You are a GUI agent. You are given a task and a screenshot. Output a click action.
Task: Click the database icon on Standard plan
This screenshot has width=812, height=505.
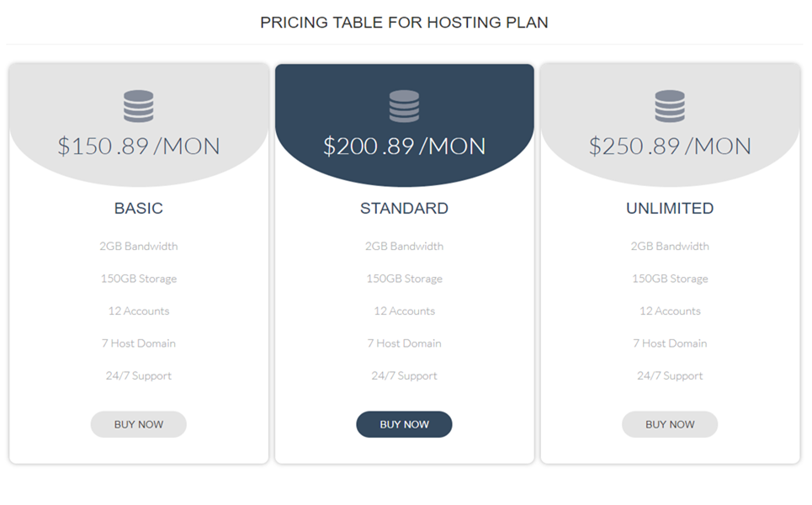[x=404, y=106]
